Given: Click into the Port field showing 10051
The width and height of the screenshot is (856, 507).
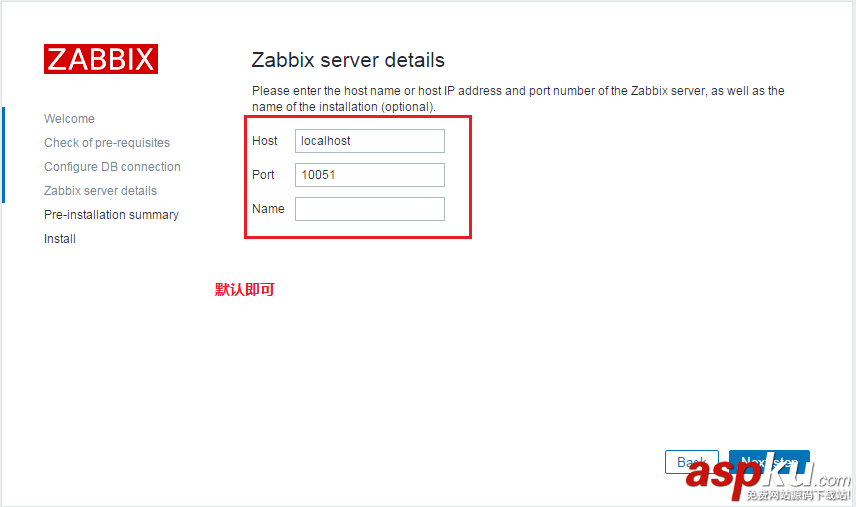Looking at the screenshot, I should point(369,175).
